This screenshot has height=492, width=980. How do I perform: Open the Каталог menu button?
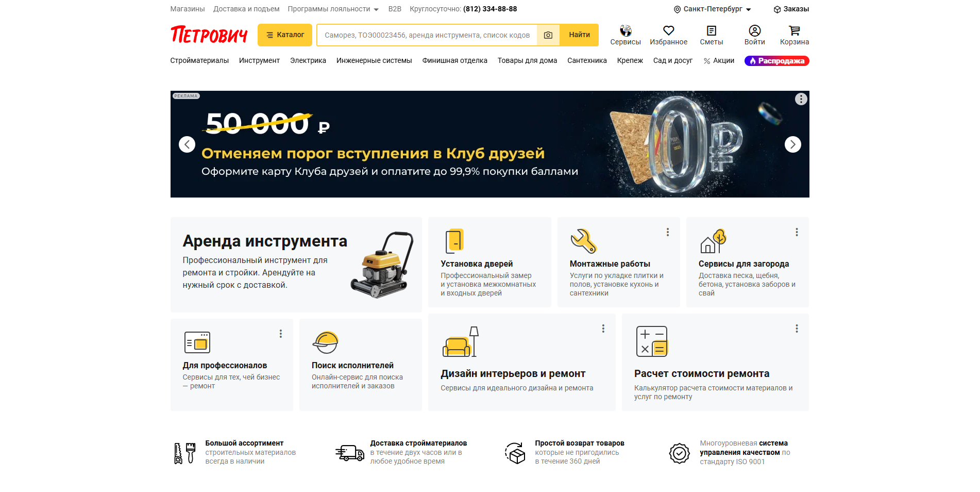[285, 35]
